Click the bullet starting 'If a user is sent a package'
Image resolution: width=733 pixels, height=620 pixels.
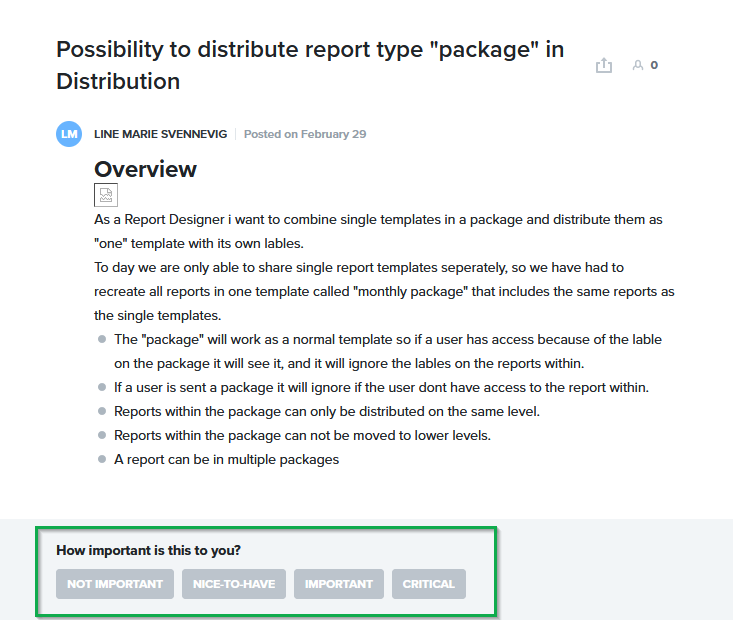pos(381,387)
